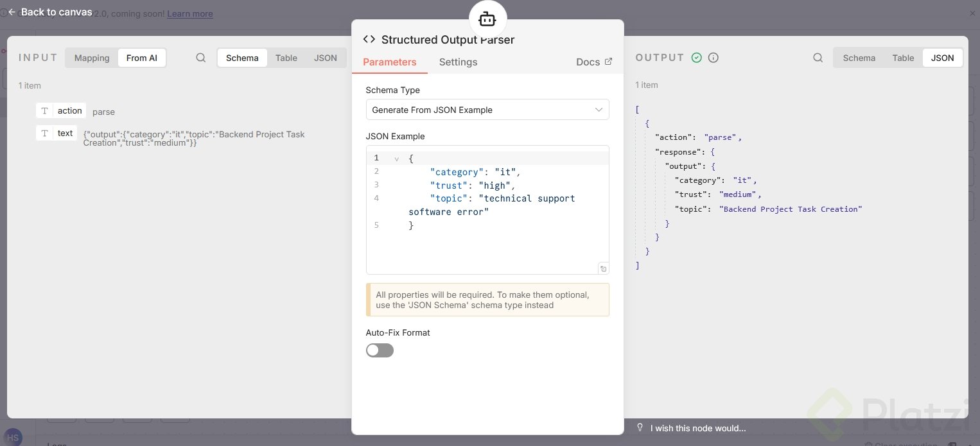980x446 pixels.
Task: Click the Back to canvas arrow
Action: pos(12,12)
